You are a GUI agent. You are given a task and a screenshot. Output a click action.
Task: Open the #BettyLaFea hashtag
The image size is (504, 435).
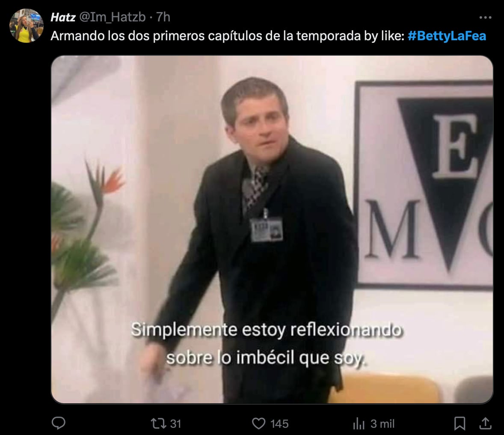[x=447, y=36]
